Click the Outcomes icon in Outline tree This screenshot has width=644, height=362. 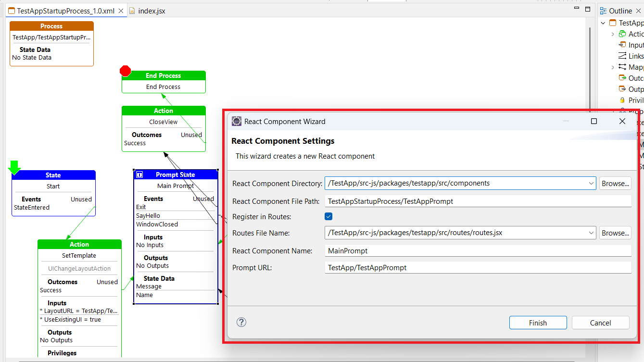pos(622,78)
